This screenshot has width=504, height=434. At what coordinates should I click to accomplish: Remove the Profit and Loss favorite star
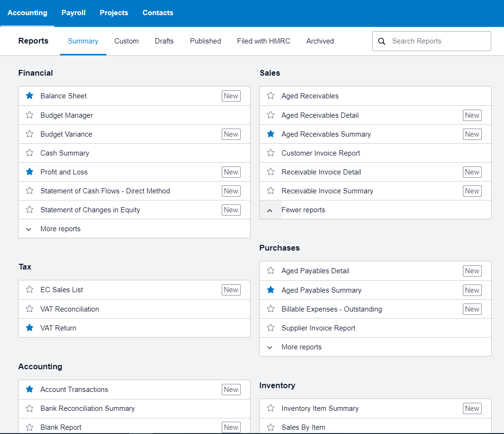pos(30,172)
